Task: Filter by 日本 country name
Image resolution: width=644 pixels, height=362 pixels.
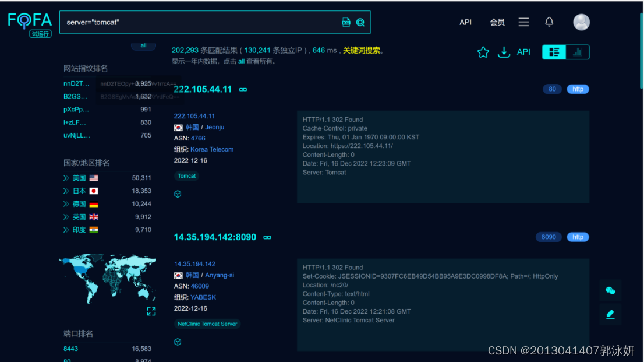Action: point(79,191)
